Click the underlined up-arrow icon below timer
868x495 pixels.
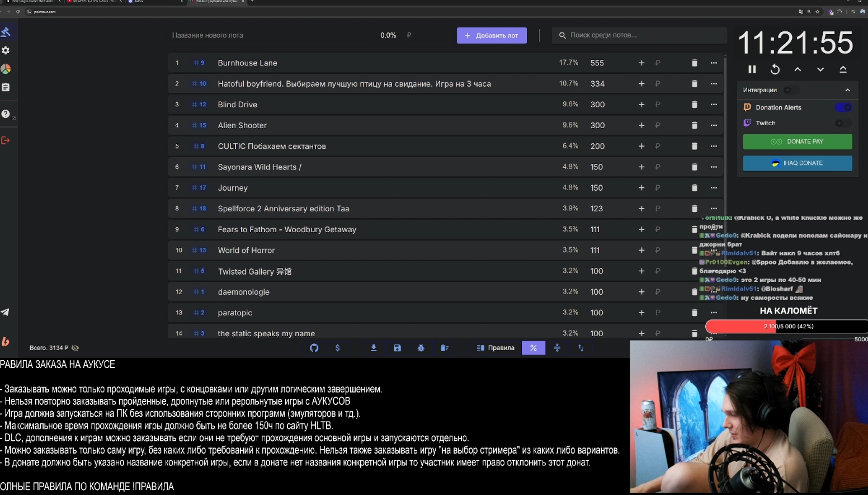(x=843, y=69)
